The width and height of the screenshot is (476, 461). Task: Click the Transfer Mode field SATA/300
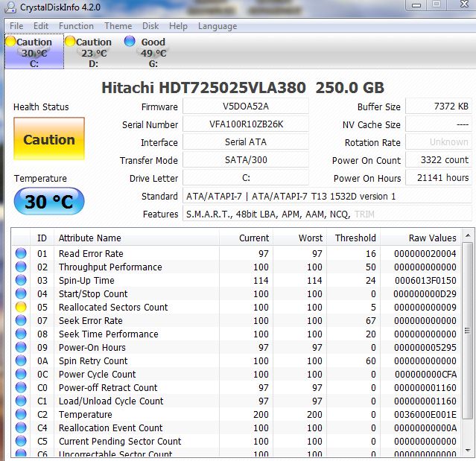coord(246,160)
